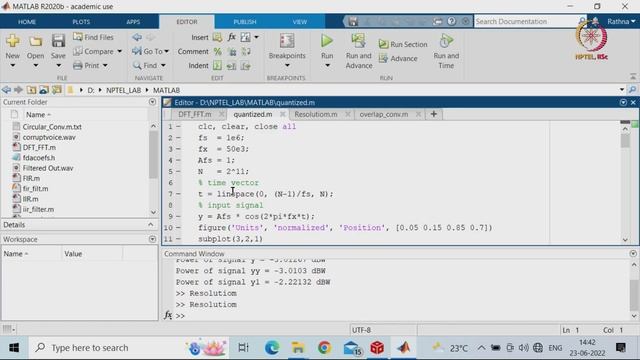Click the navigate Back arrow in ribbon
The height and width of the screenshot is (360, 640).
click(x=137, y=38)
